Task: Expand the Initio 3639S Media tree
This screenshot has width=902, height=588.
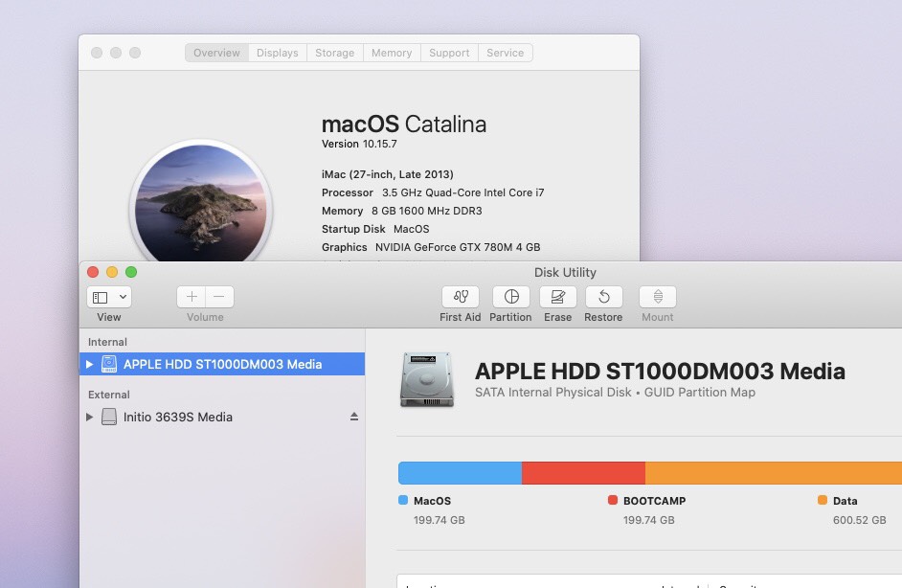Action: 89,418
